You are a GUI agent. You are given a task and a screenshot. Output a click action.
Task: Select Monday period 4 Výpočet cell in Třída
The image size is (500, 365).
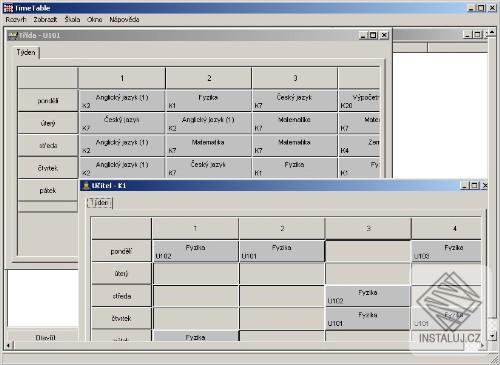pyautogui.click(x=359, y=101)
